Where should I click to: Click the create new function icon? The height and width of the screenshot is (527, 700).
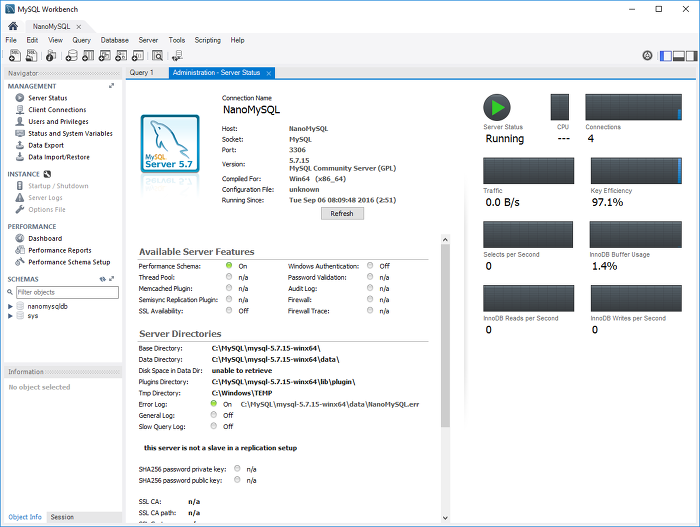pos(138,55)
